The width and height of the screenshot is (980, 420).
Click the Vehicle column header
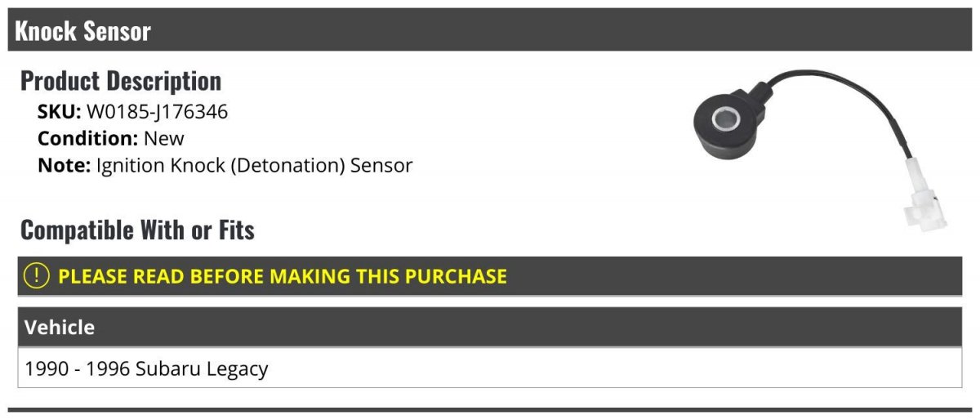click(x=60, y=328)
